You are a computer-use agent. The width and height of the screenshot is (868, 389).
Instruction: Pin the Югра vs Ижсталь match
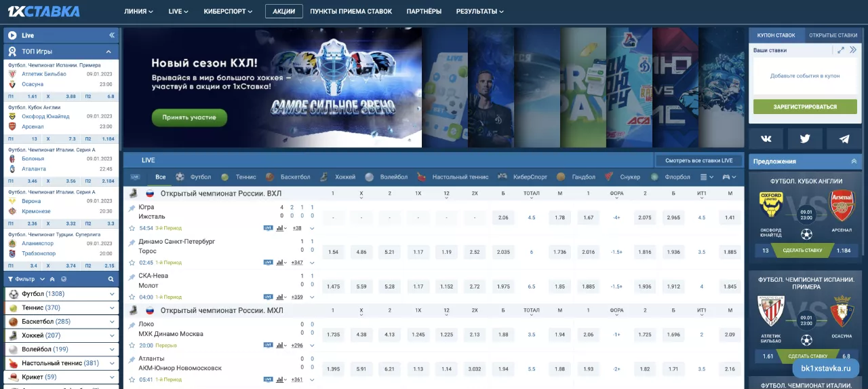pyautogui.click(x=132, y=208)
